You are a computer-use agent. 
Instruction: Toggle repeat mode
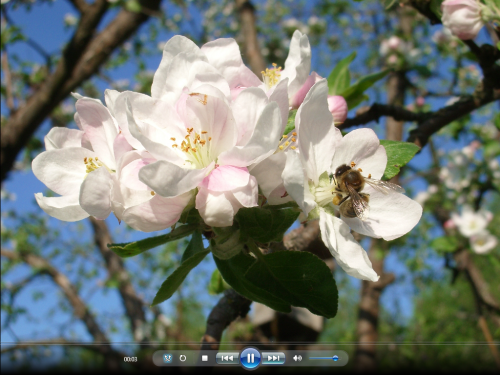click(x=183, y=358)
